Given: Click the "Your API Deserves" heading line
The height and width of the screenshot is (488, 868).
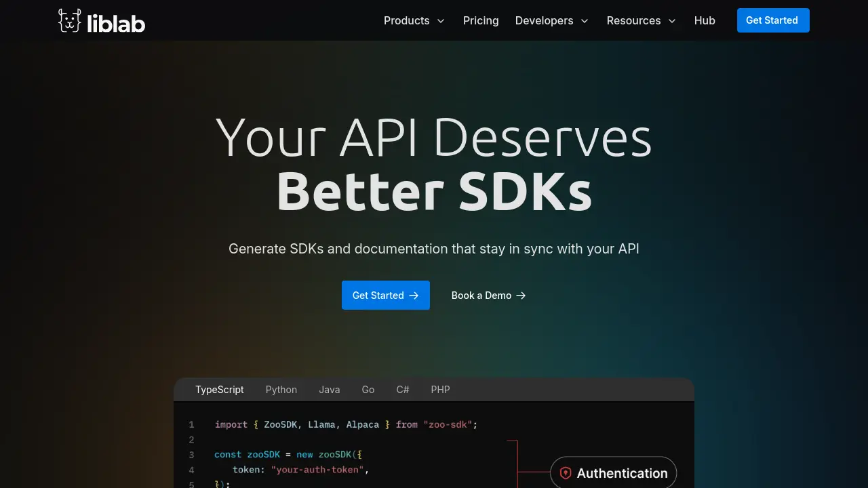Looking at the screenshot, I should coord(434,138).
